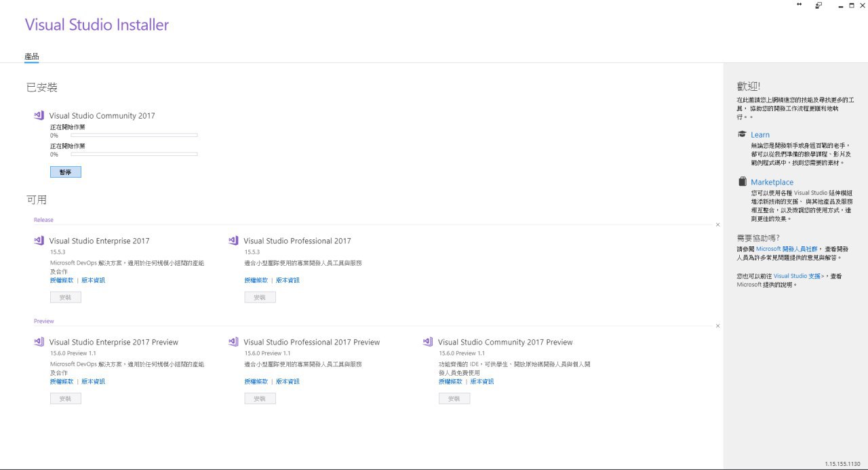Viewport: 868px width, 470px height.
Task: Open 授權條款 link for Enterprise 2017 release
Action: coord(62,280)
